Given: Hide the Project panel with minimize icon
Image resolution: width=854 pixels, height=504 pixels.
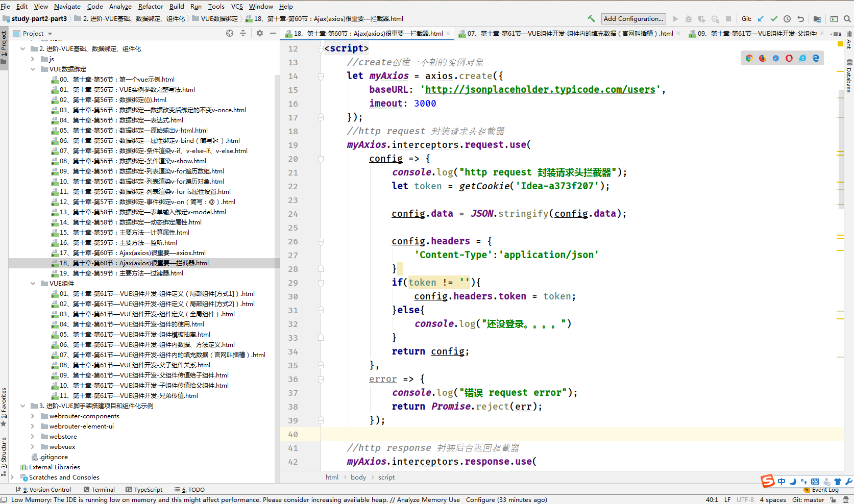Looking at the screenshot, I should [273, 33].
